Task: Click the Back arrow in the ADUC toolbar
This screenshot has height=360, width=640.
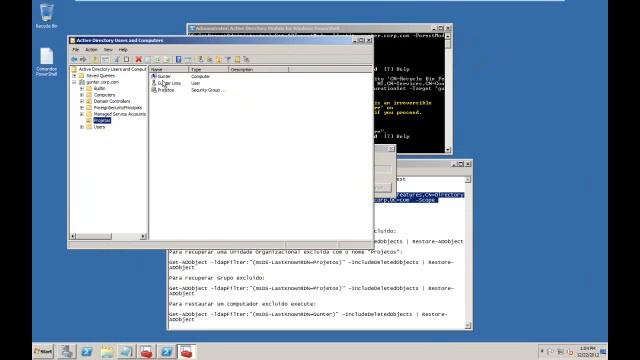Action: point(74,60)
